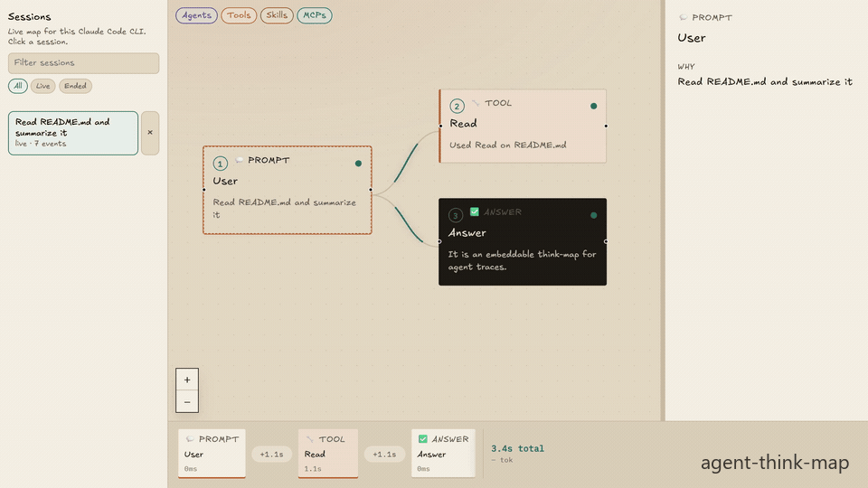Zoom out with the minus button
Viewport: 868px width, 488px height.
coord(187,401)
